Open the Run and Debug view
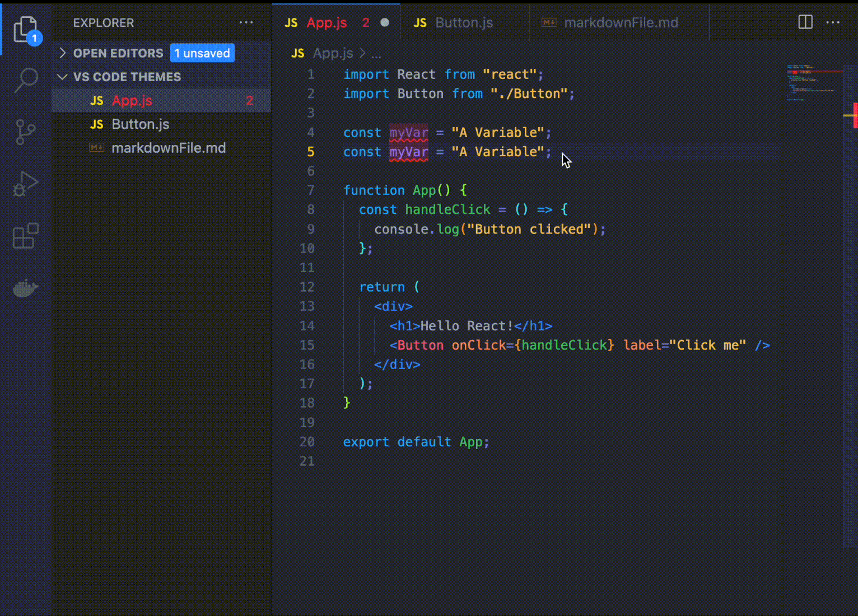The image size is (858, 616). pyautogui.click(x=25, y=184)
